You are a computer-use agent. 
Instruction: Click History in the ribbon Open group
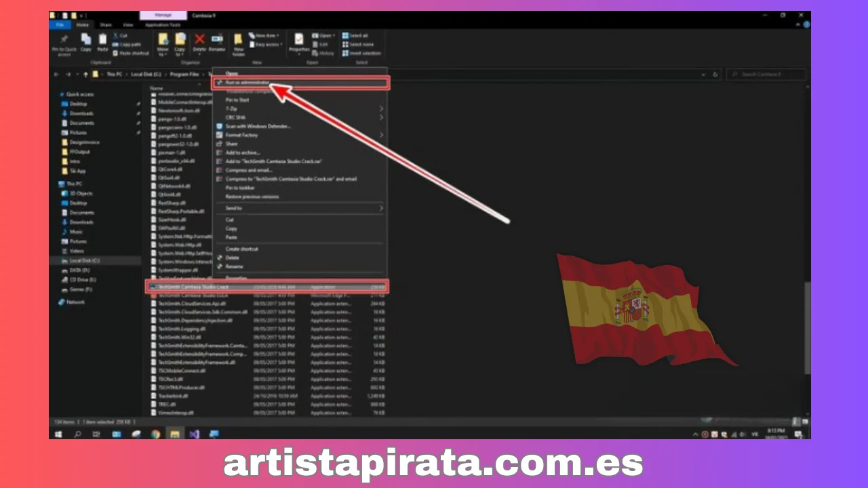click(x=323, y=53)
